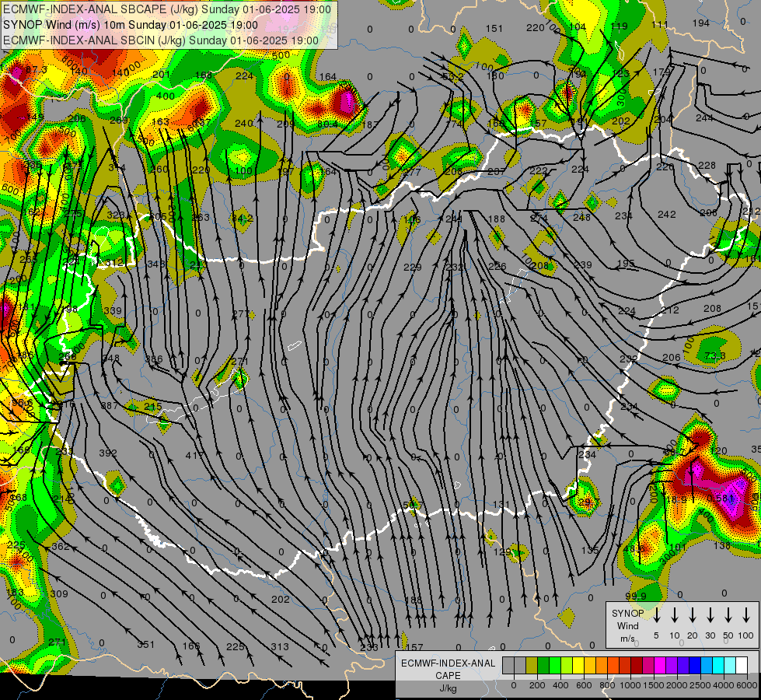Click the 2500 tick label in CAPE legend
The image size is (761, 700).
tap(700, 685)
